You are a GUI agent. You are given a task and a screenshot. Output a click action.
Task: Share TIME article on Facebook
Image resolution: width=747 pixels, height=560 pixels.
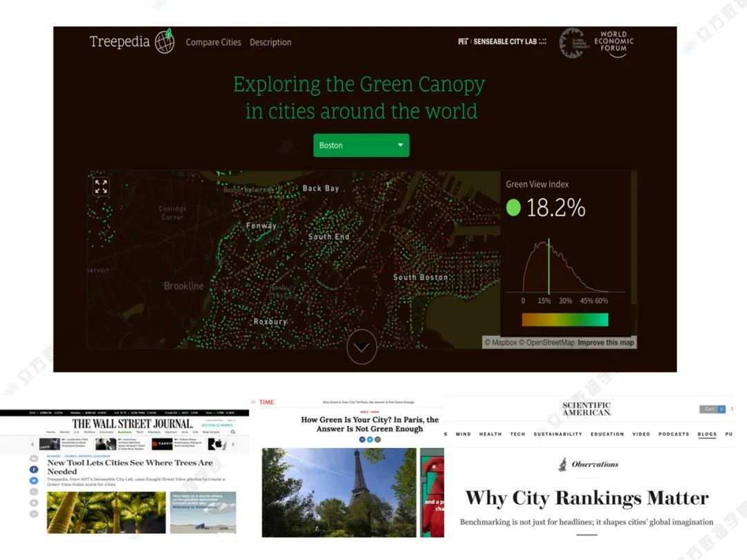(362, 440)
